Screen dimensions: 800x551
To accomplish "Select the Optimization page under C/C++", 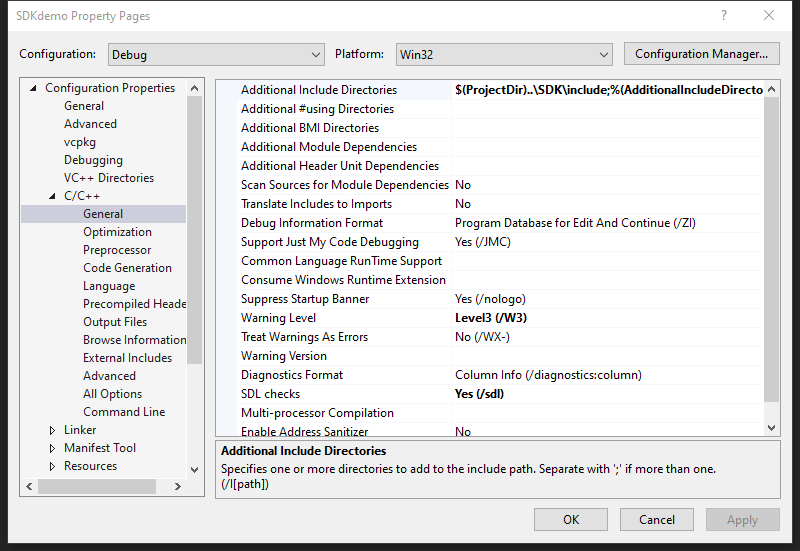I will click(117, 232).
